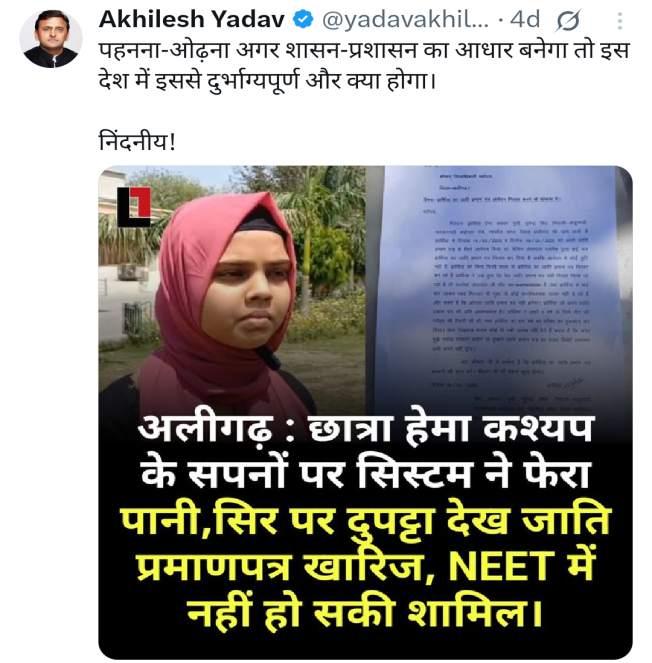Image resolution: width=652 pixels, height=663 pixels.
Task: Click the white headline text अलीगढ़ : छात्रा हेमा कश्यप
Action: [366, 429]
